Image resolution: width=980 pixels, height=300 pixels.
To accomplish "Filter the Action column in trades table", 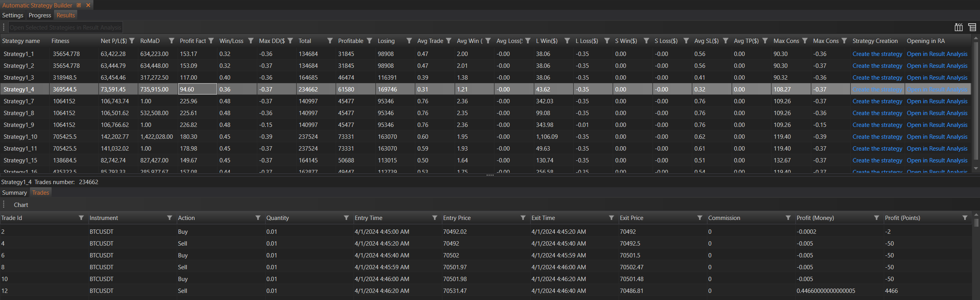I will pyautogui.click(x=258, y=218).
